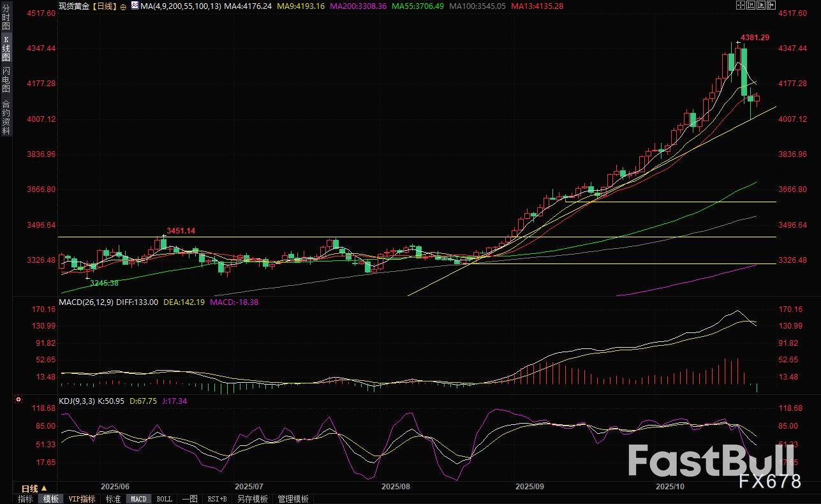Viewport: 821px width, 504px height.
Task: Click the chart playback icon
Action: tap(762, 5)
